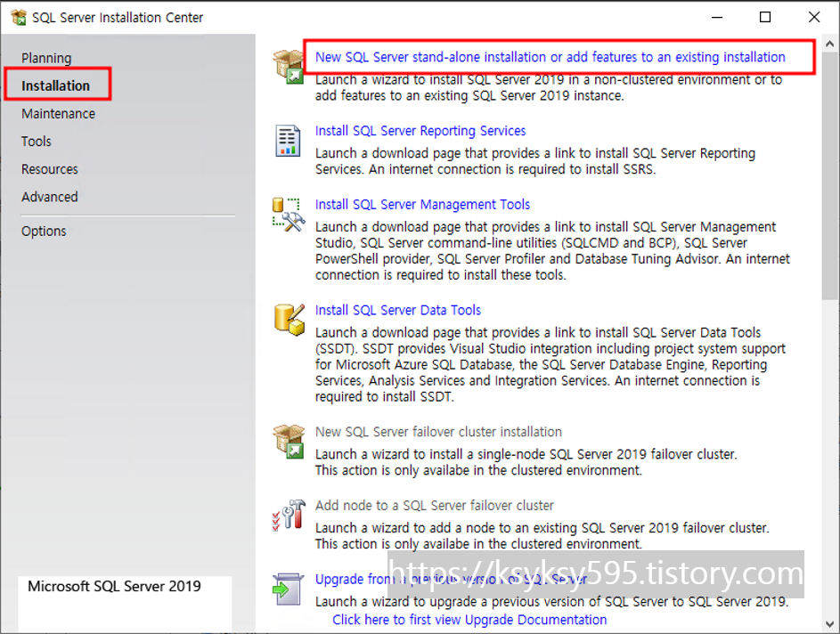This screenshot has height=634, width=840.
Task: Click text 'connection is required to install these tools.'
Action: coord(440,275)
